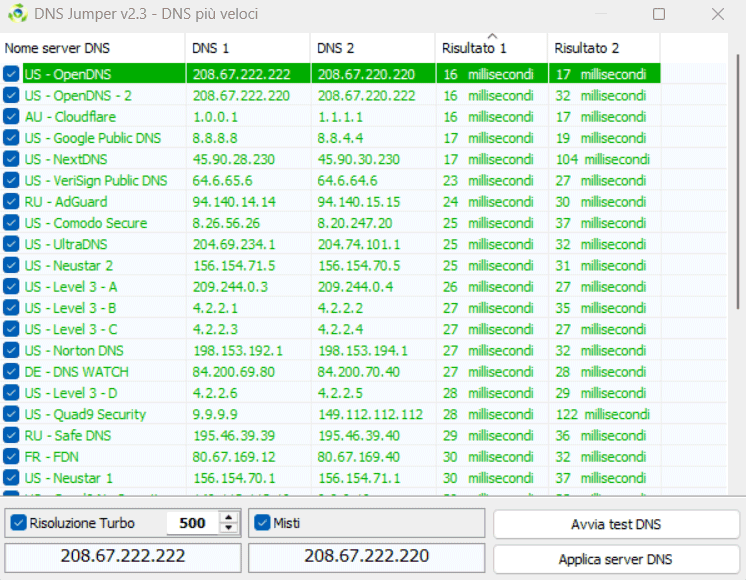Sort by Risultato 2 column header
Screen dimensions: 746x580
tap(604, 48)
